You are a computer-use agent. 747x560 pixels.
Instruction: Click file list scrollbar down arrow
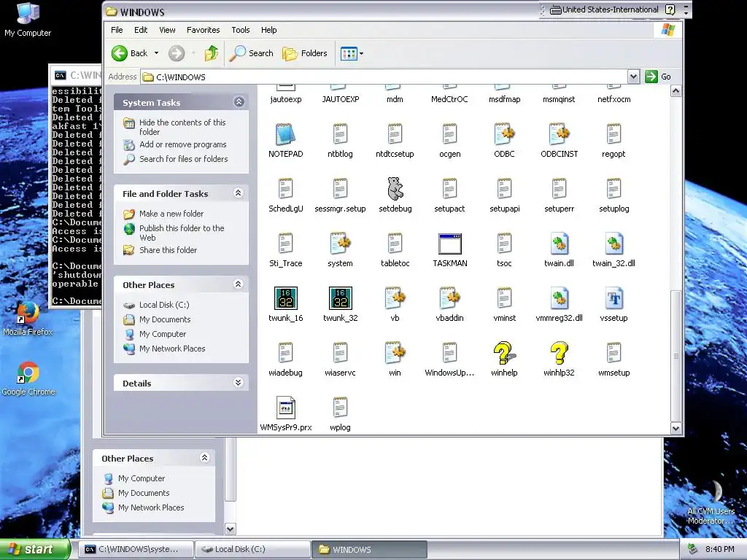click(x=676, y=428)
